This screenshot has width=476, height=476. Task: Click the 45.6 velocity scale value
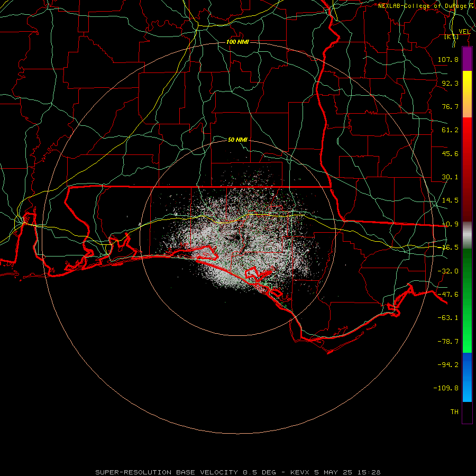tap(450, 153)
